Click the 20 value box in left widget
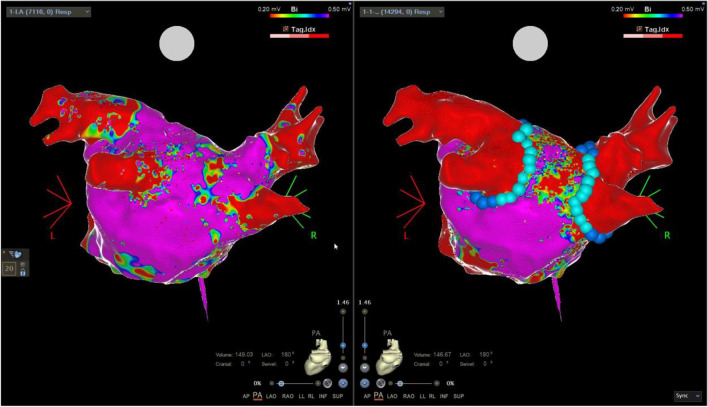Screen dimensions: 708x407 tap(9, 267)
